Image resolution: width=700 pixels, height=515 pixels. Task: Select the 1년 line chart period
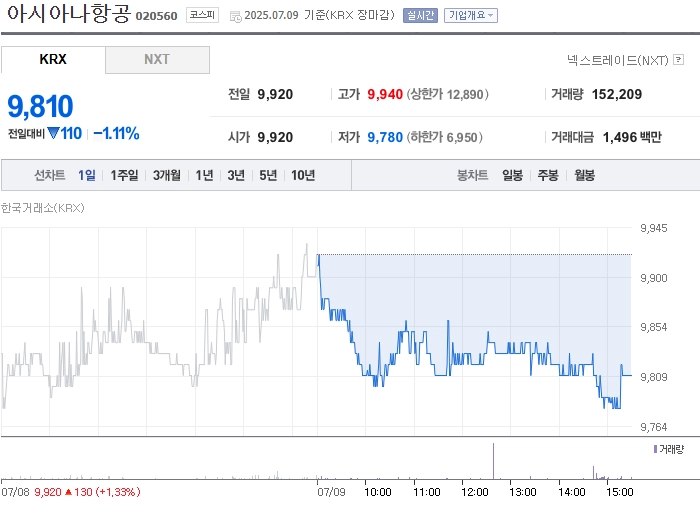204,175
